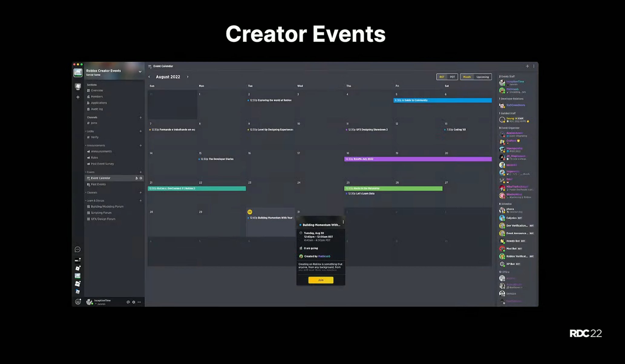The width and height of the screenshot is (625, 364).
Task: Switch time zone to BST
Action: (x=442, y=77)
